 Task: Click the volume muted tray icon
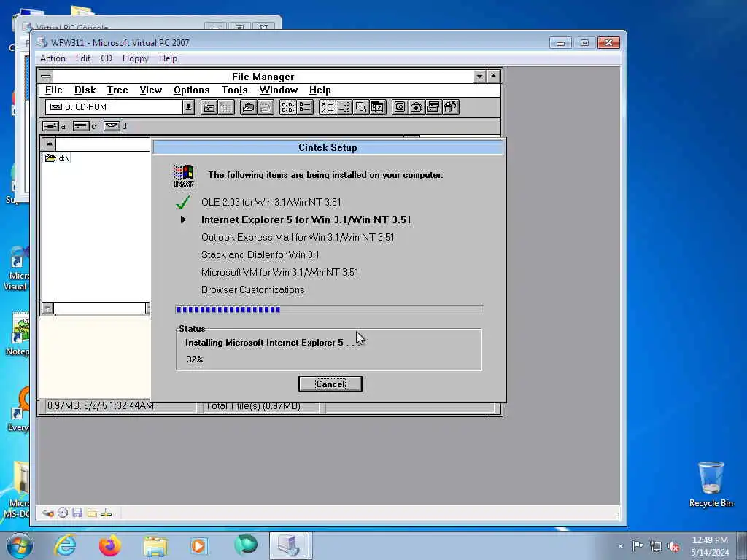coord(673,546)
